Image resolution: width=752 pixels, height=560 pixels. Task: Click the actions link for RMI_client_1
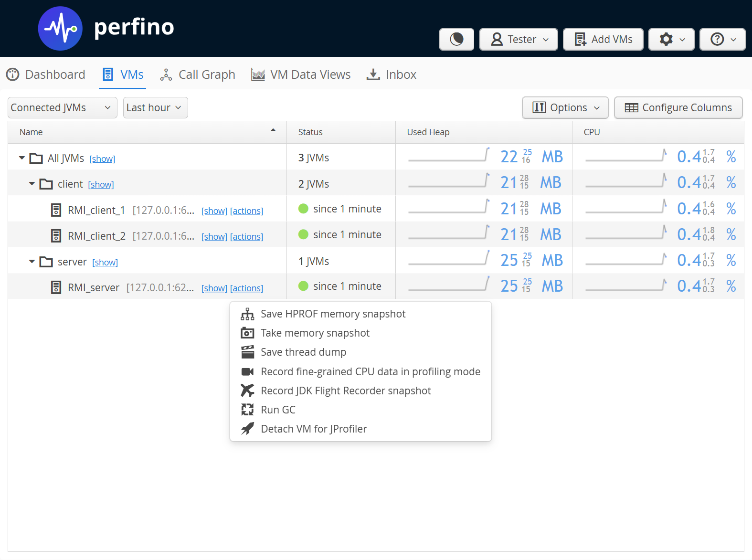click(246, 211)
